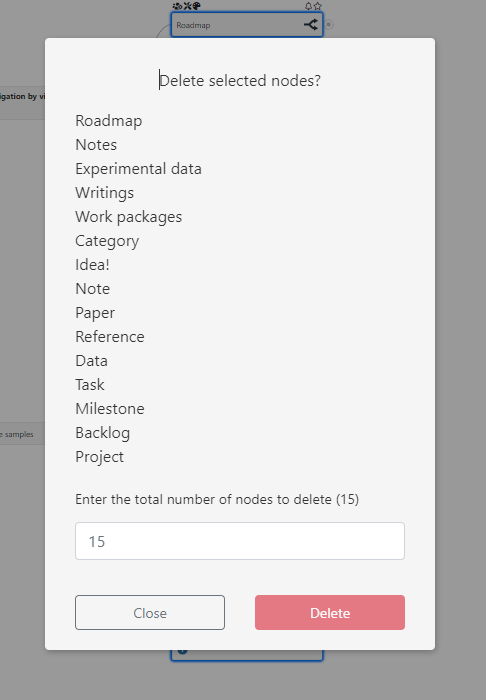Image resolution: width=486 pixels, height=700 pixels.
Task: Click the Experimental data list entry
Action: [138, 169]
